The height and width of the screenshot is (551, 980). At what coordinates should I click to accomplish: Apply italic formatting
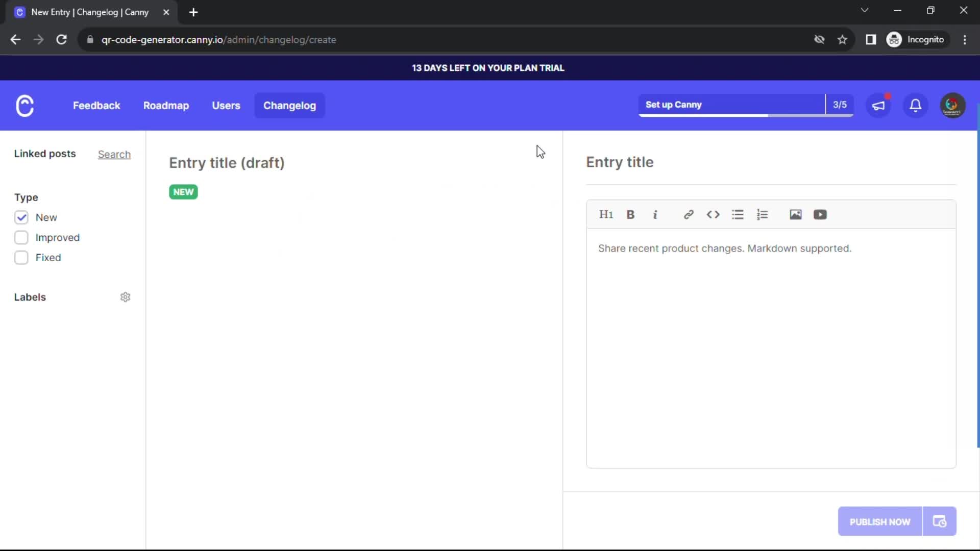[655, 214]
